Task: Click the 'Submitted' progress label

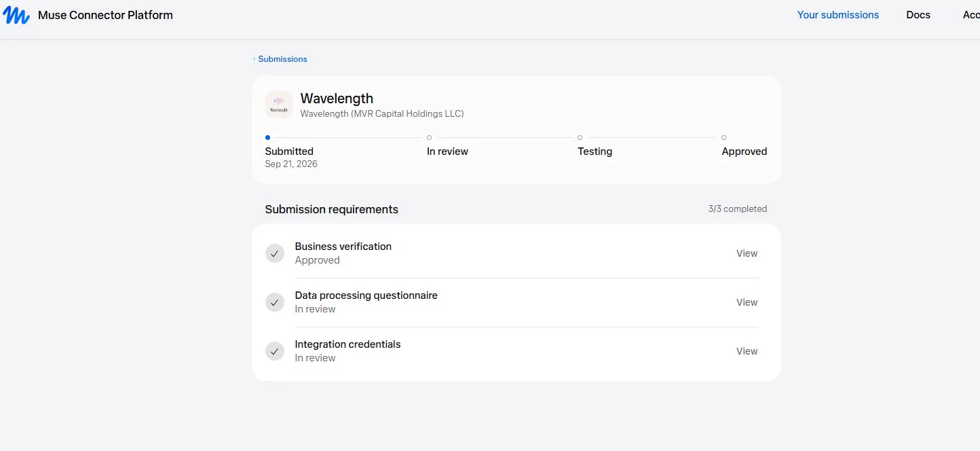Action: [289, 151]
